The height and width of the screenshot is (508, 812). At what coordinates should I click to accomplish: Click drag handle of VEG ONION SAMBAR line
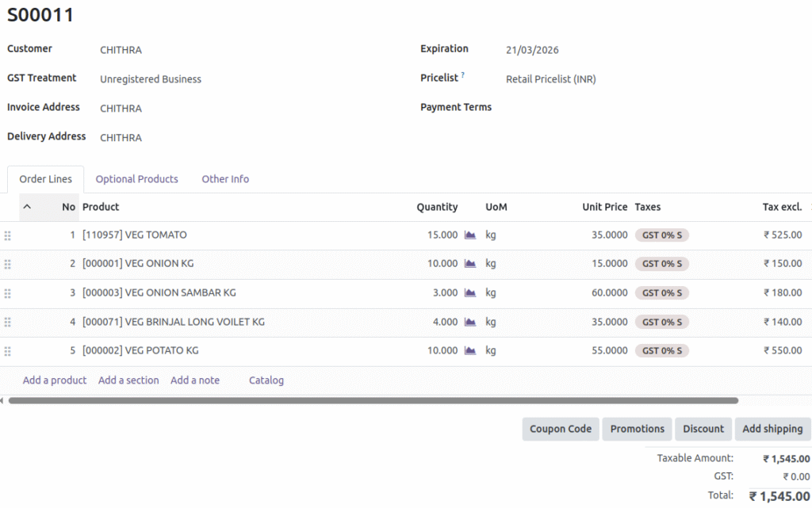(8, 293)
